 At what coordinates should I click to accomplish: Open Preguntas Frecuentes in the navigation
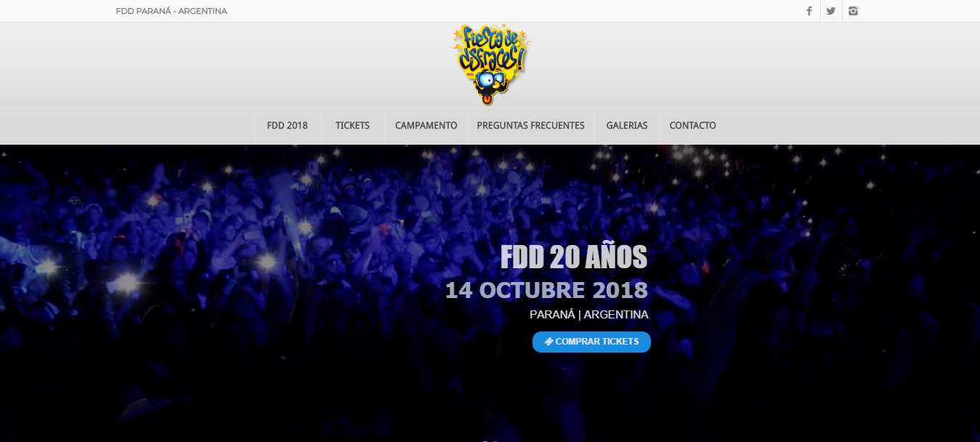click(x=530, y=126)
